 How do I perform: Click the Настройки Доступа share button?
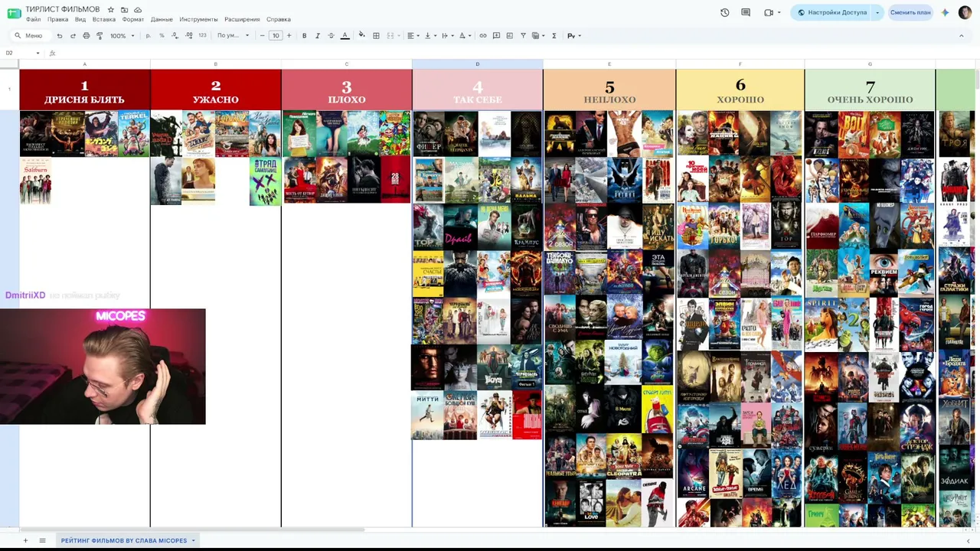coord(832,13)
